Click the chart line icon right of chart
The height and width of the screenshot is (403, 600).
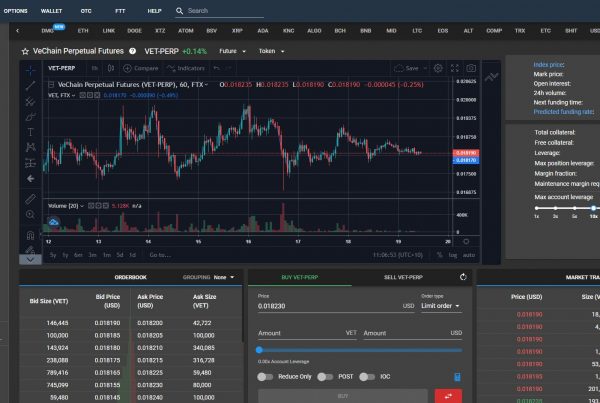tap(491, 77)
